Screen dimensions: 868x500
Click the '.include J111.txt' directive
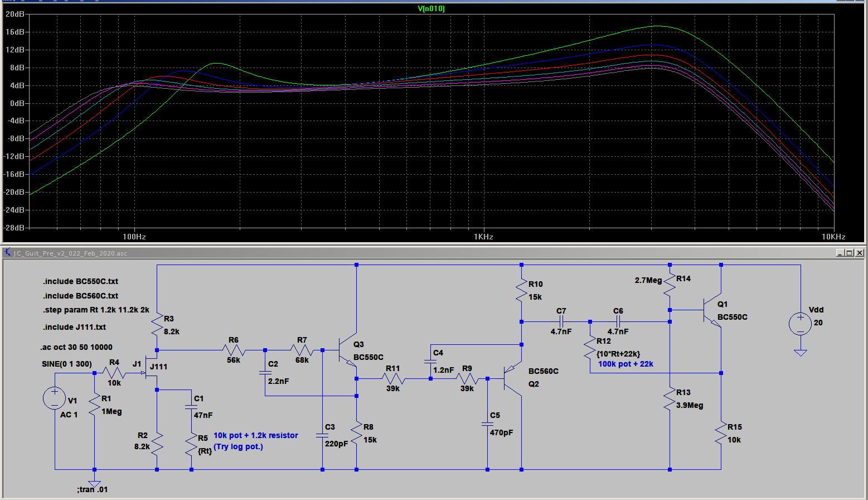[x=75, y=327]
